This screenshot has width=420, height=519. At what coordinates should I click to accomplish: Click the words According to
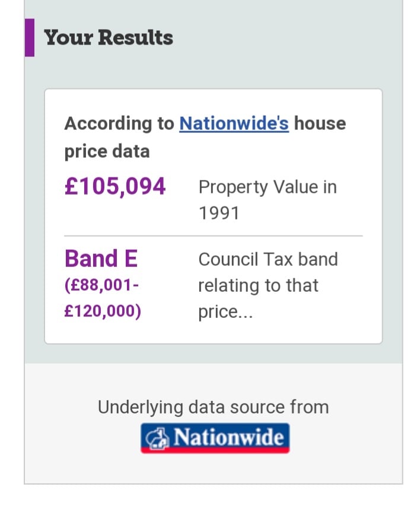[x=119, y=123]
